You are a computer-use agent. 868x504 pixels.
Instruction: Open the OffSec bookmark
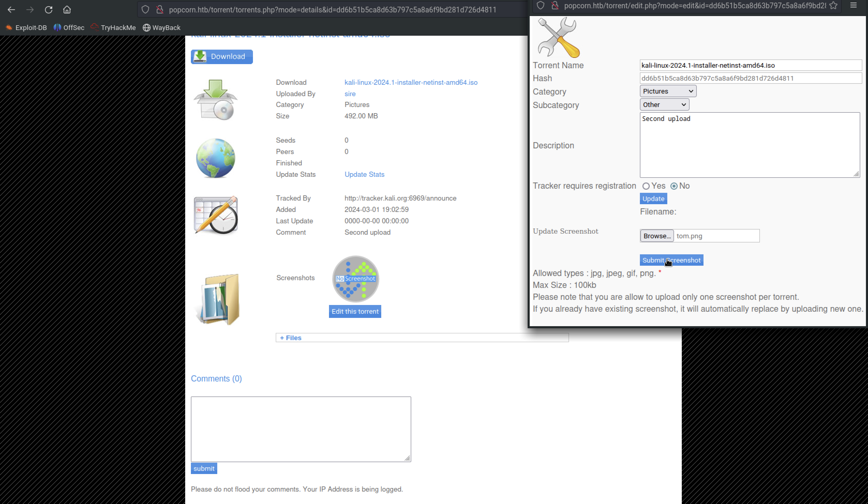coord(69,28)
